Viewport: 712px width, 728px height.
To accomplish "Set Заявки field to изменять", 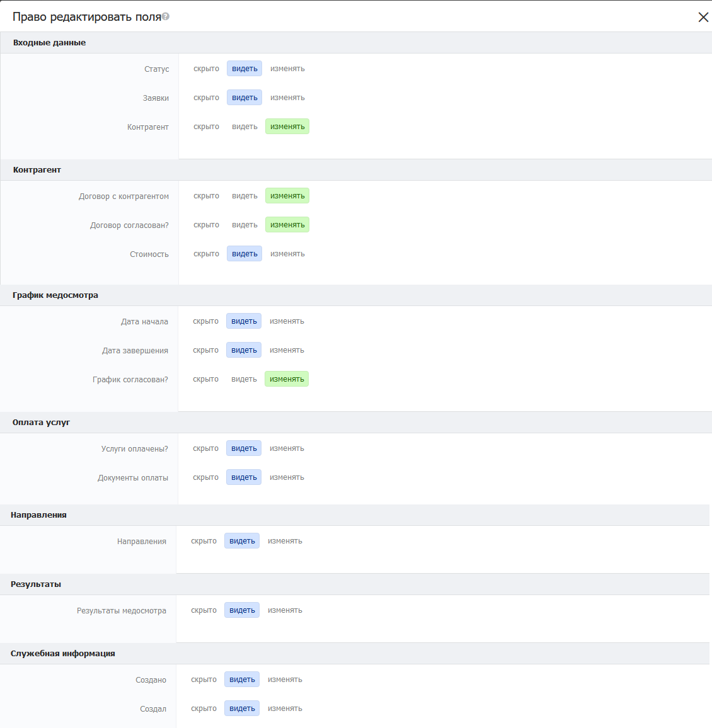I will pos(287,98).
